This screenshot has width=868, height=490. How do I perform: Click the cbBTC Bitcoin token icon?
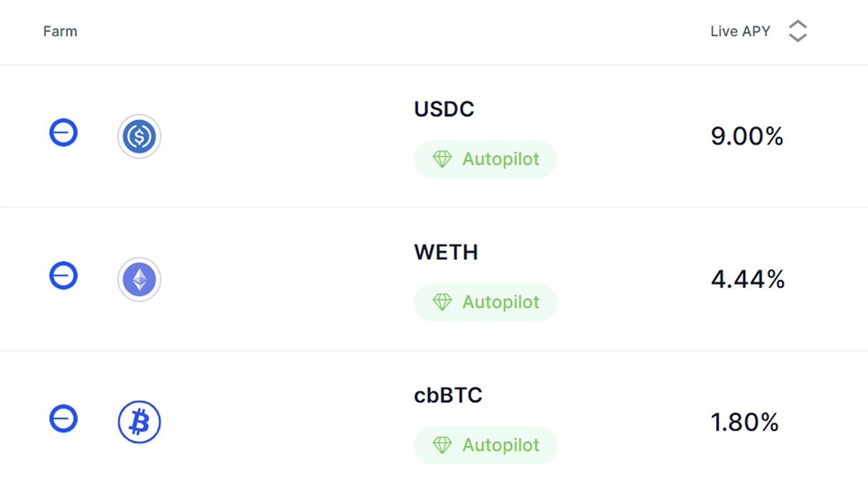[x=139, y=422]
